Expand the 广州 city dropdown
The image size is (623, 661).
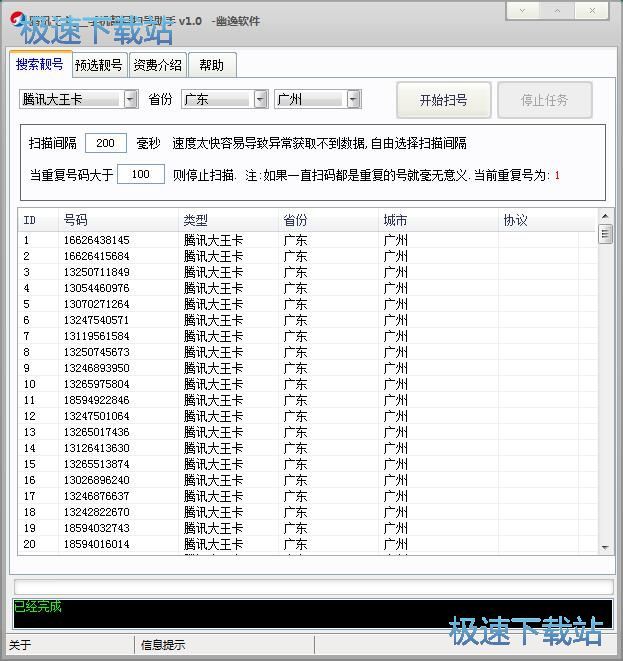(354, 99)
